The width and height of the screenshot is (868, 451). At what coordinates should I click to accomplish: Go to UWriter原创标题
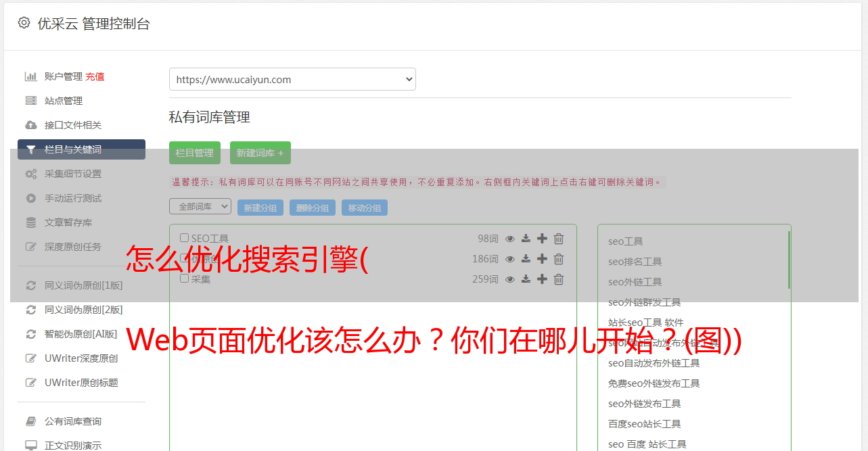(x=81, y=383)
